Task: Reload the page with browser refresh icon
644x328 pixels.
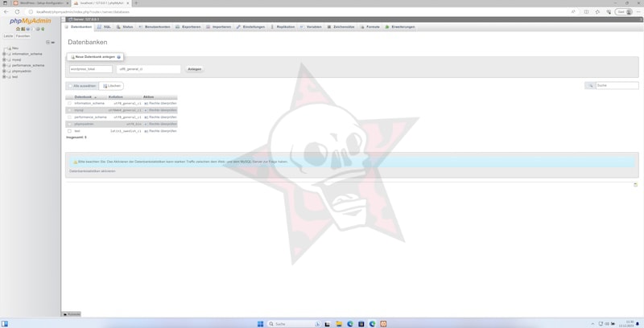Action: tap(17, 12)
